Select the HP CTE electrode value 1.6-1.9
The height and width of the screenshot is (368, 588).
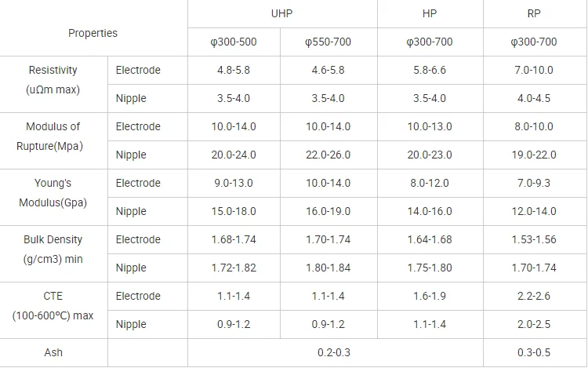pyautogui.click(x=430, y=296)
